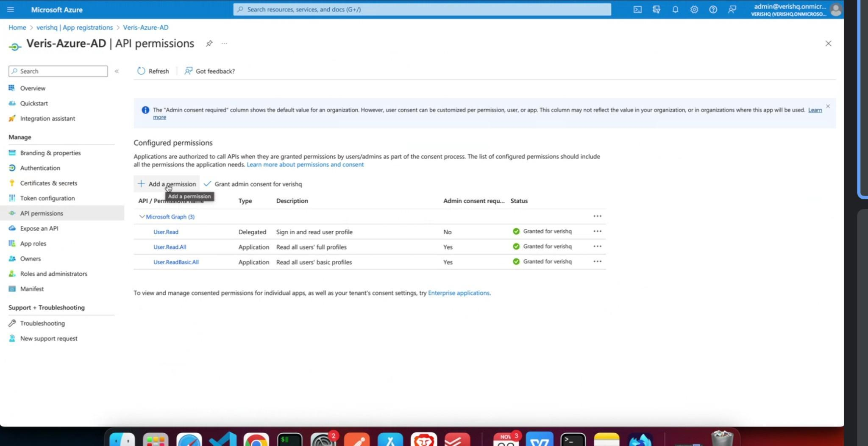Open Certificates & secrets menu item
Screen dimensions: 868x446
pos(48,183)
